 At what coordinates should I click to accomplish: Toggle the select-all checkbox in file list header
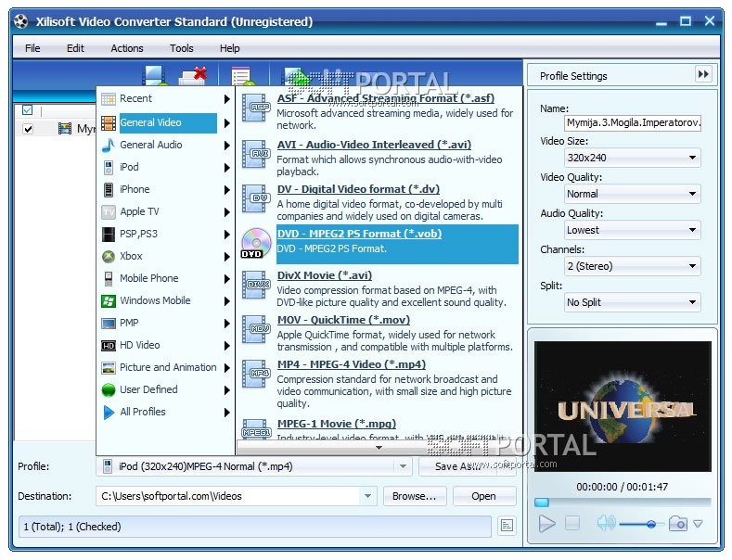28,110
